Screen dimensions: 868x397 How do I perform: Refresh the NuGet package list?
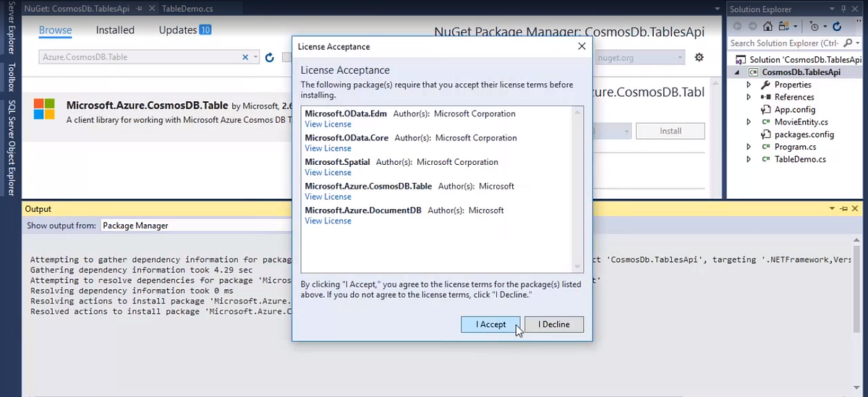(x=270, y=57)
